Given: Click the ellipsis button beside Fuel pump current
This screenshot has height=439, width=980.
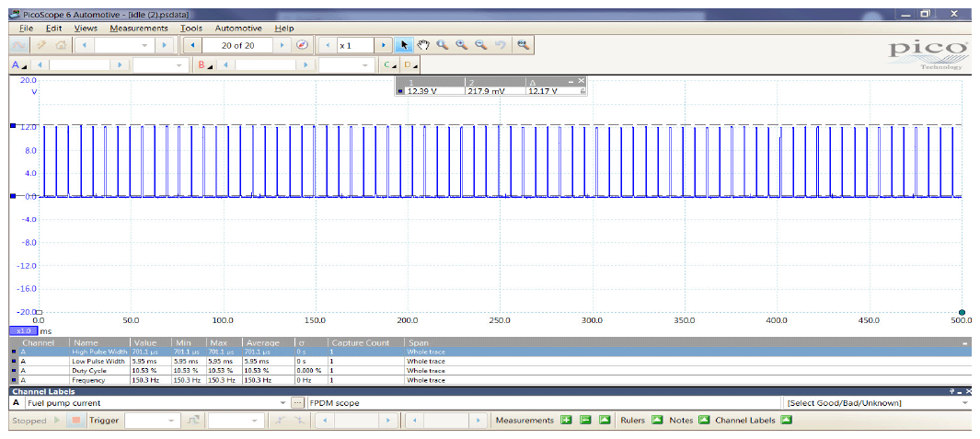Looking at the screenshot, I should pyautogui.click(x=296, y=403).
